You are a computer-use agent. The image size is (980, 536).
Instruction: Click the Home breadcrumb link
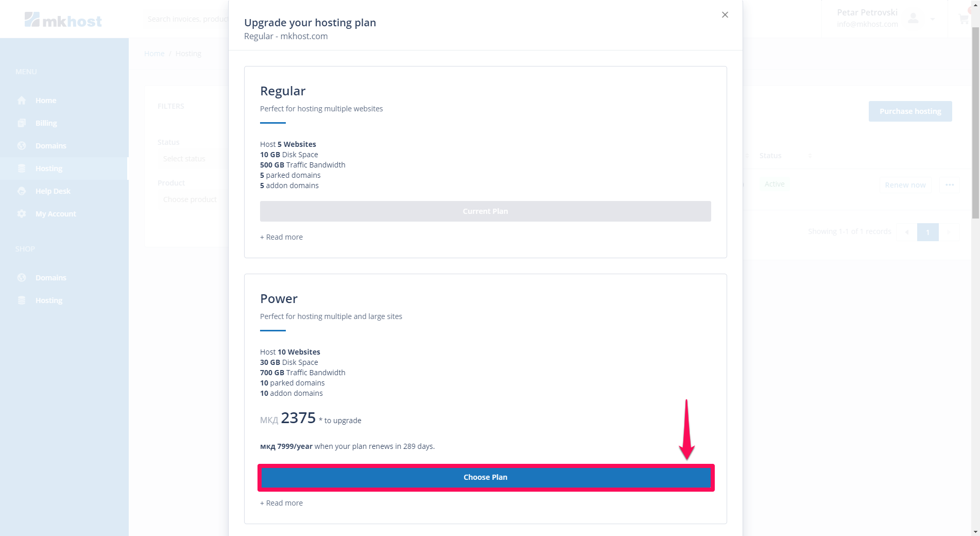154,54
